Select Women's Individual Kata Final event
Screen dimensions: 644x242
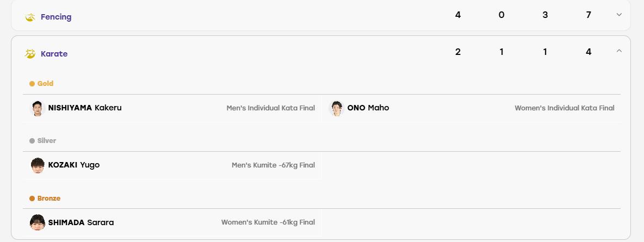tap(565, 108)
